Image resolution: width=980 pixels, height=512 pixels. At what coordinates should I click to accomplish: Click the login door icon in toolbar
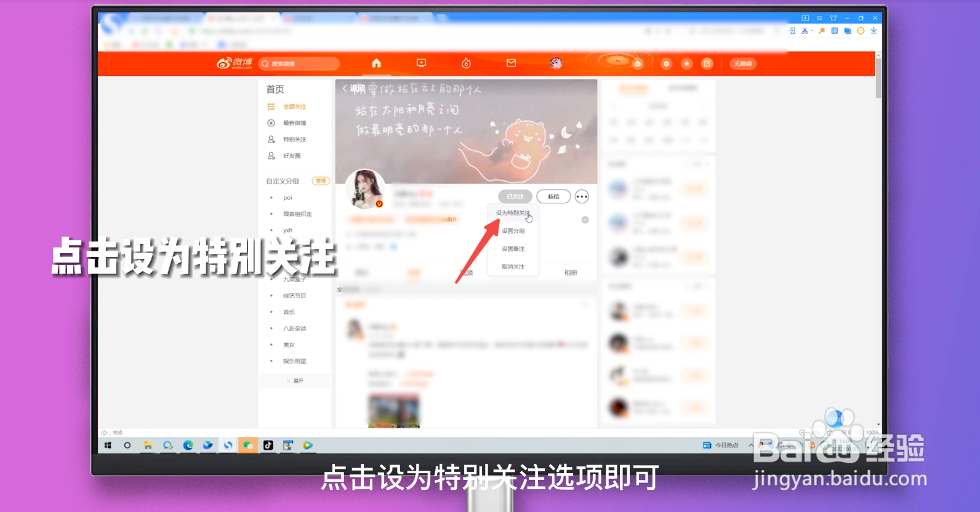pyautogui.click(x=792, y=31)
